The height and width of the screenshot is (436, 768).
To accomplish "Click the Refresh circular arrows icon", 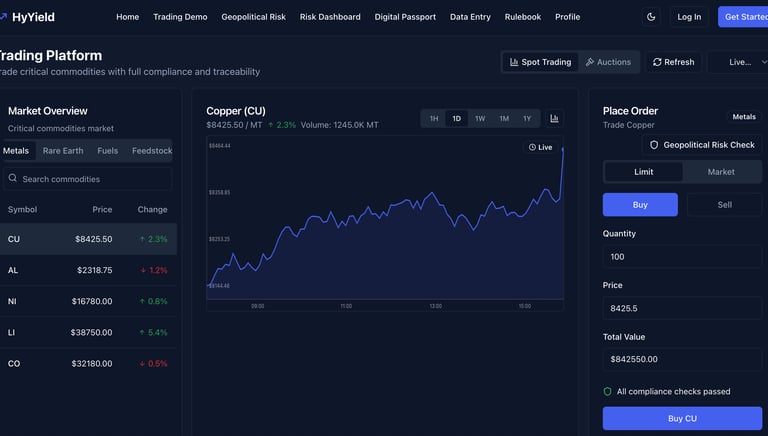I will pos(657,62).
